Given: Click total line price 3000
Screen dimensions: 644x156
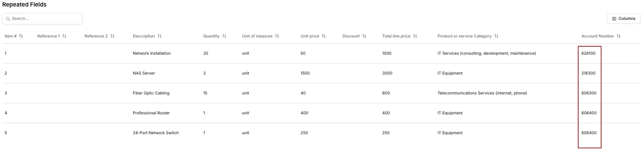Looking at the screenshot, I should coord(387,73).
